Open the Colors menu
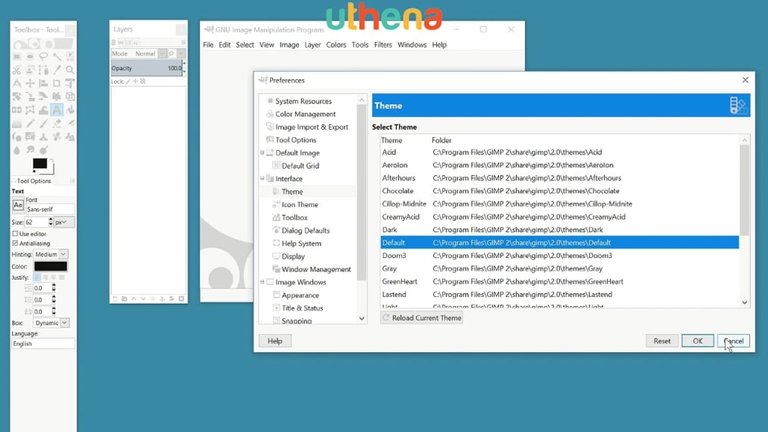The height and width of the screenshot is (432, 768). pyautogui.click(x=336, y=45)
